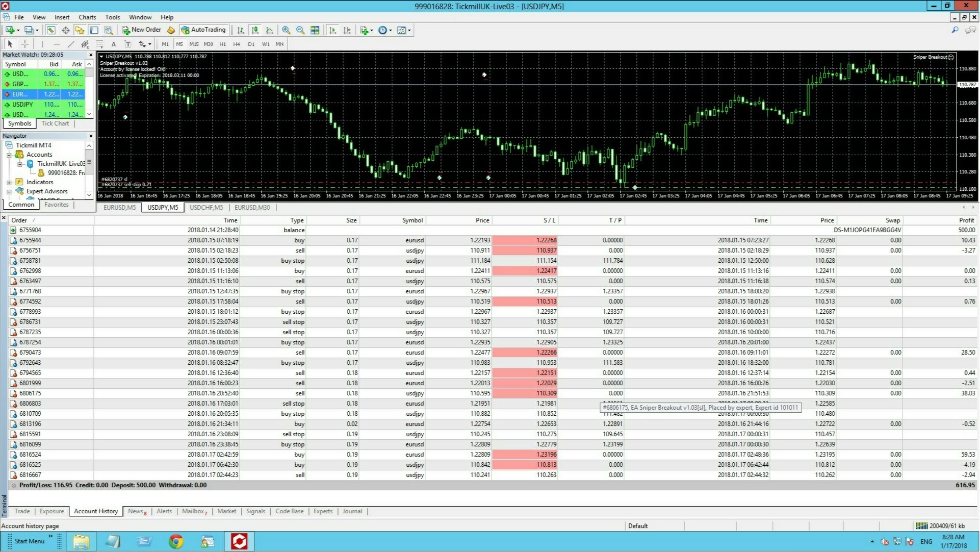This screenshot has width=980, height=552.
Task: Open the Trade tab in Terminal
Action: [x=22, y=511]
